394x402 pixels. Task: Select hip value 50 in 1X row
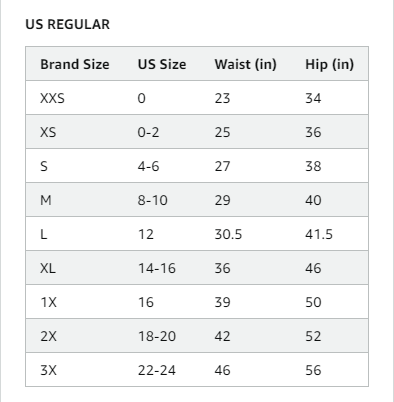(313, 302)
